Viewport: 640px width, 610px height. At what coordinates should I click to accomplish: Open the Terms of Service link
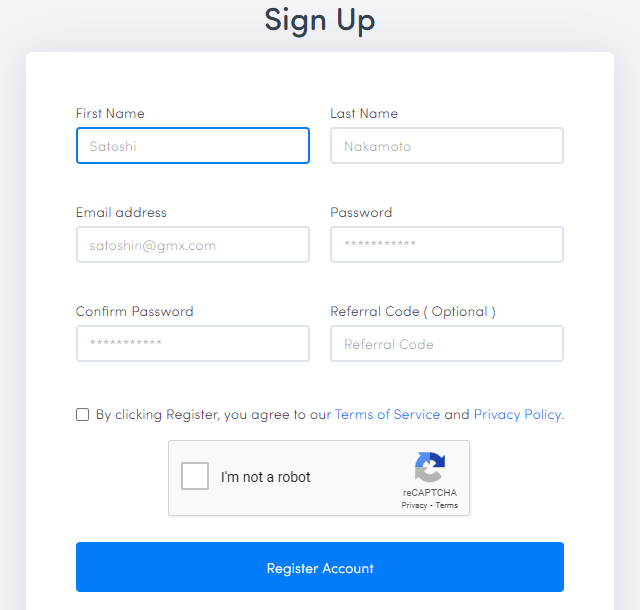387,414
